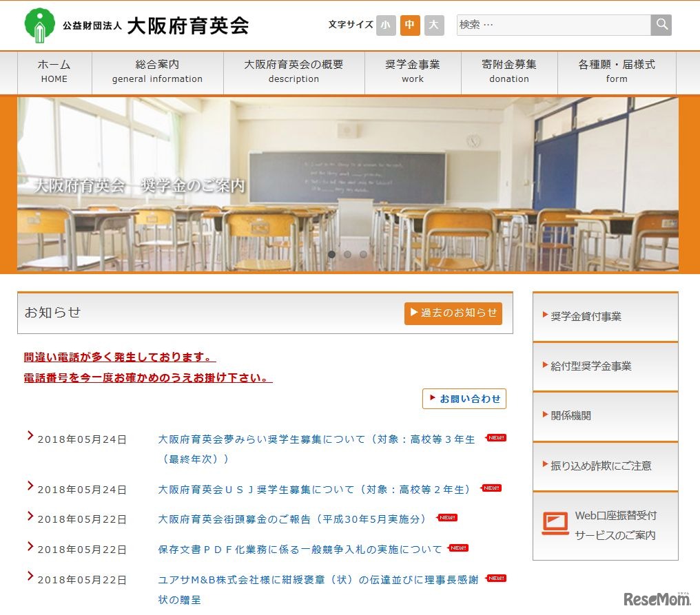Open the USJ奨学生募集 news link
Image resolution: width=700 pixels, height=615 pixels.
tap(315, 489)
